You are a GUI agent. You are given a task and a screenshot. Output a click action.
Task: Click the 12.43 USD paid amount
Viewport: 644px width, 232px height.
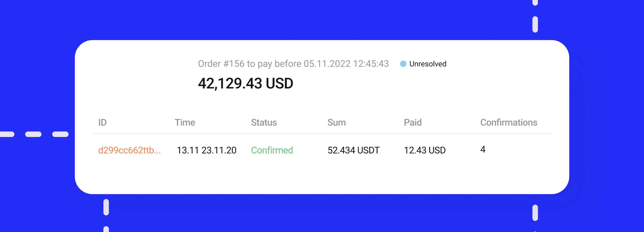point(425,150)
